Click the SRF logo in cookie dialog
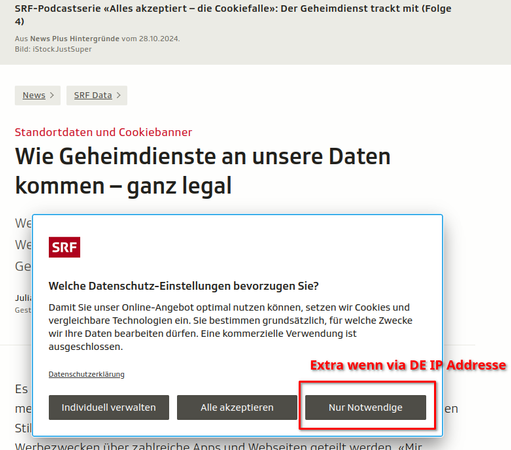 [x=64, y=247]
